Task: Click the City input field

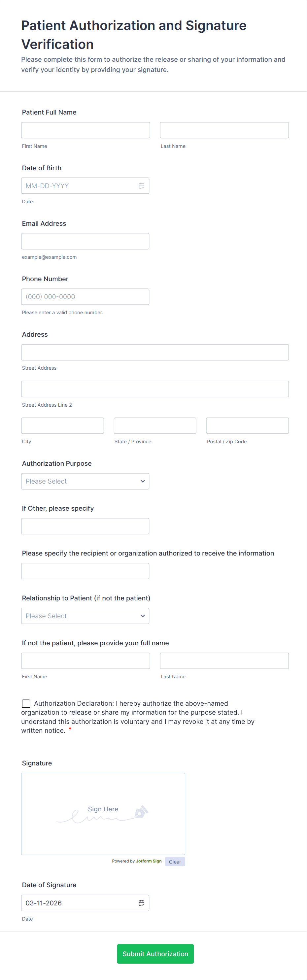Action: click(62, 426)
